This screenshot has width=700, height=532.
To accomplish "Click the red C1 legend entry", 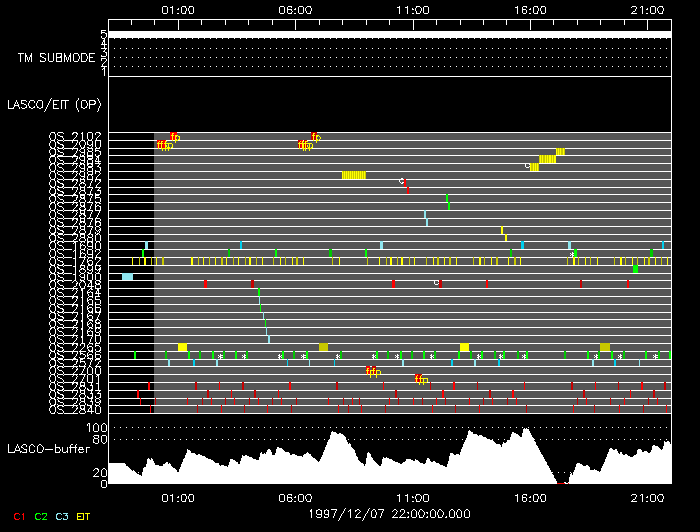I will [18, 515].
